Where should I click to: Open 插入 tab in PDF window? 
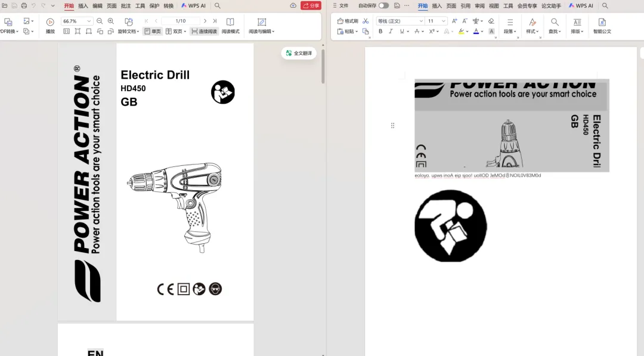coord(83,6)
